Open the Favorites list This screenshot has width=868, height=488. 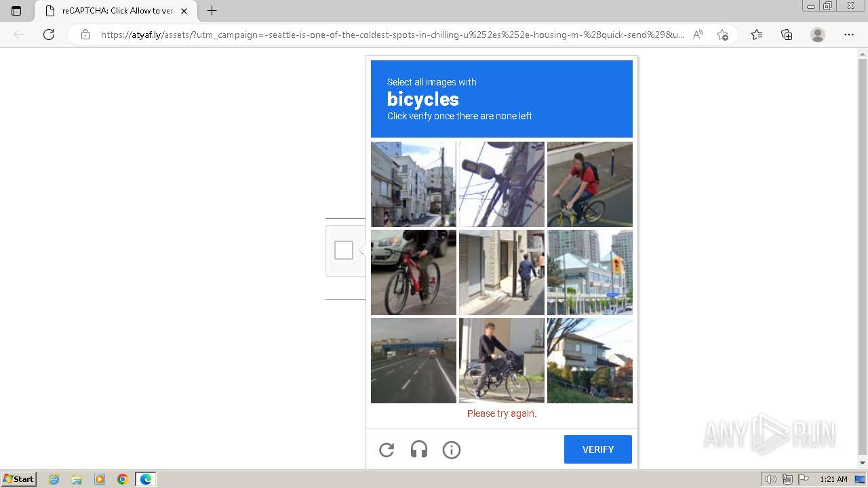pyautogui.click(x=757, y=35)
